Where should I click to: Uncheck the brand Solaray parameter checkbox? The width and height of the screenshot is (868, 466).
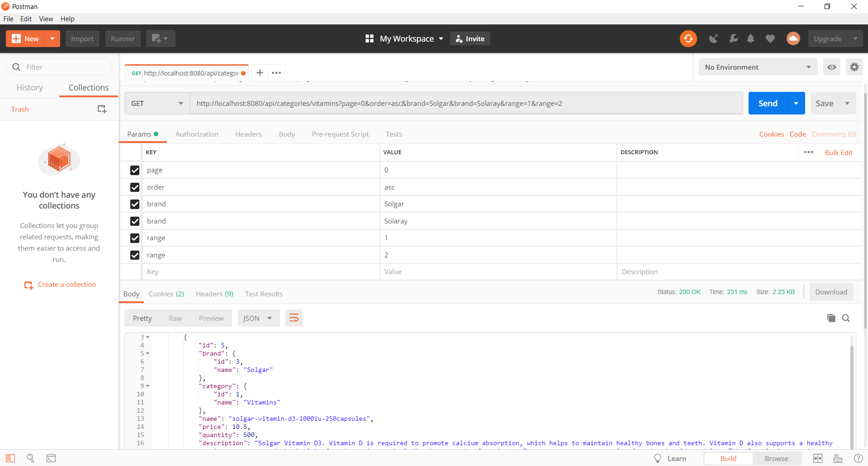pos(134,221)
